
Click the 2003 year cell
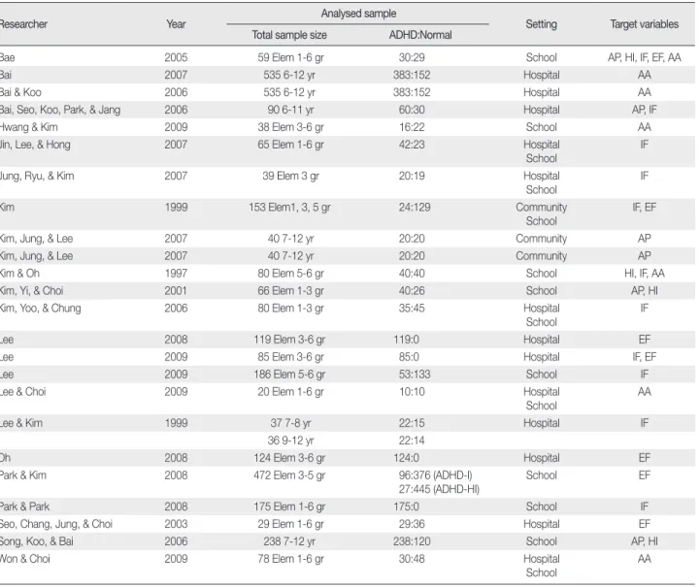(x=176, y=524)
